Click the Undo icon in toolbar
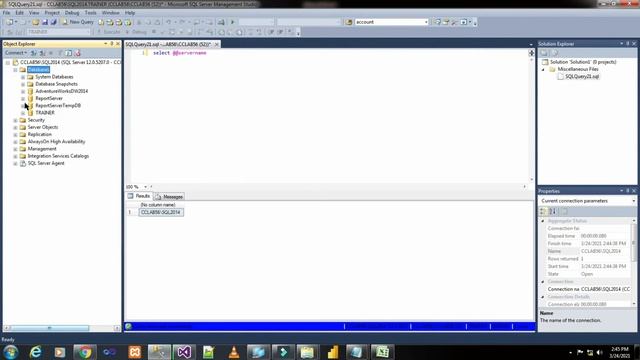The image size is (640, 360). click(x=168, y=22)
